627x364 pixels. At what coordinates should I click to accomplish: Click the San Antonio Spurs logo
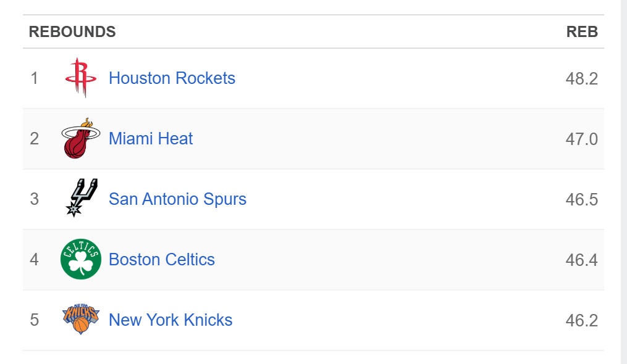[x=81, y=198]
